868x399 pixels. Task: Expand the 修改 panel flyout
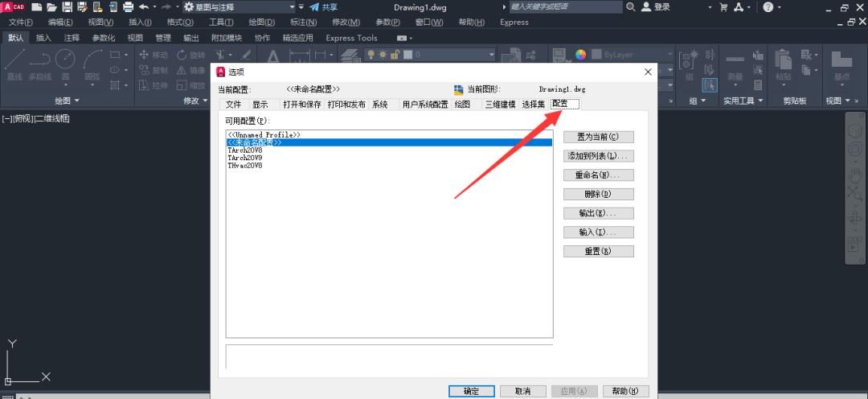(x=195, y=101)
